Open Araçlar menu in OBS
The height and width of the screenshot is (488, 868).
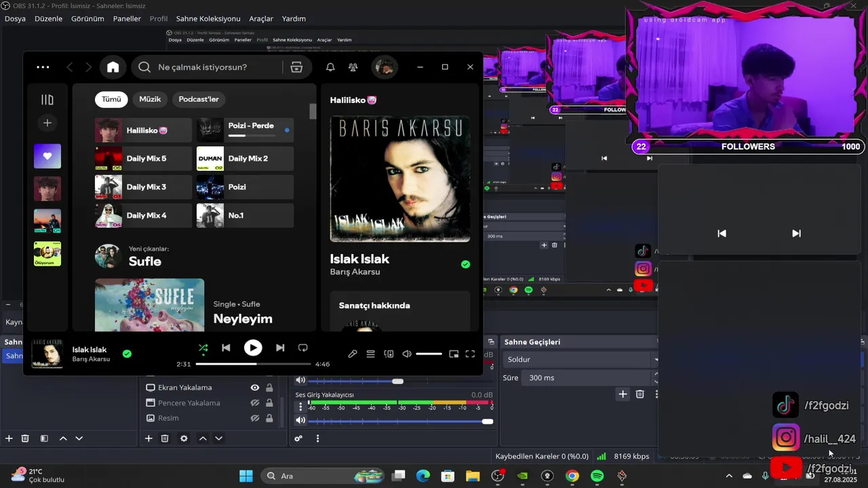click(261, 18)
